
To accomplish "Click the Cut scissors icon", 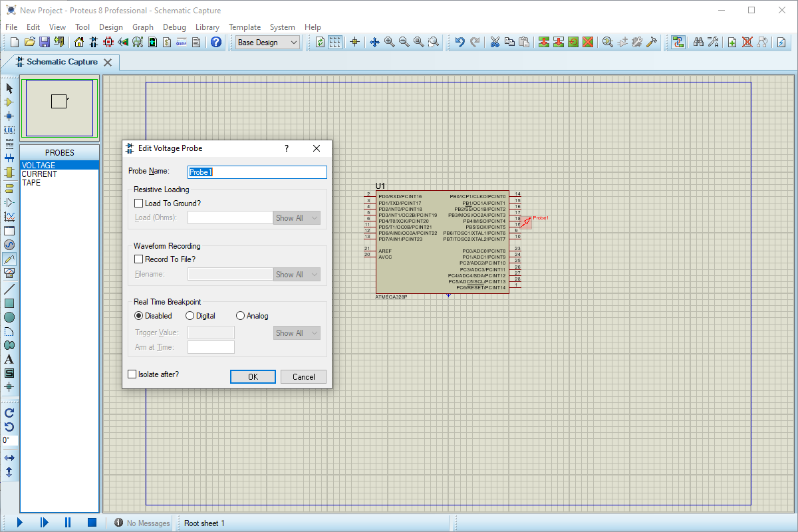I will (495, 42).
